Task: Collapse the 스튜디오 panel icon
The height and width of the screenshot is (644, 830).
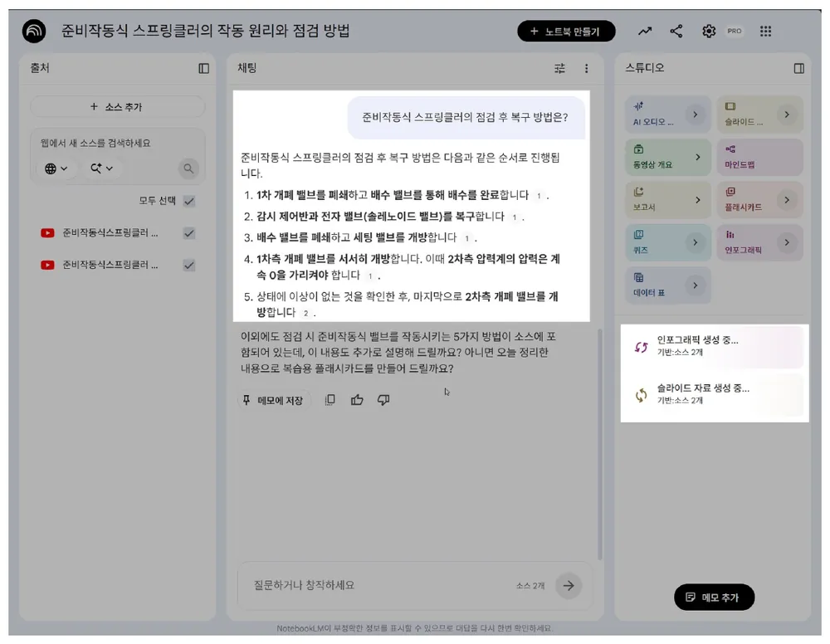Action: (x=798, y=68)
